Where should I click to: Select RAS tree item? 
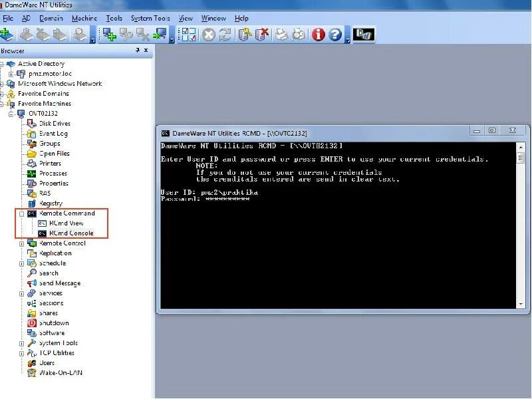(45, 194)
